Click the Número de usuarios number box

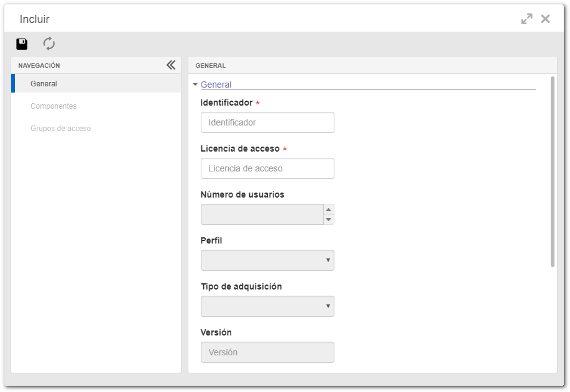pyautogui.click(x=262, y=214)
